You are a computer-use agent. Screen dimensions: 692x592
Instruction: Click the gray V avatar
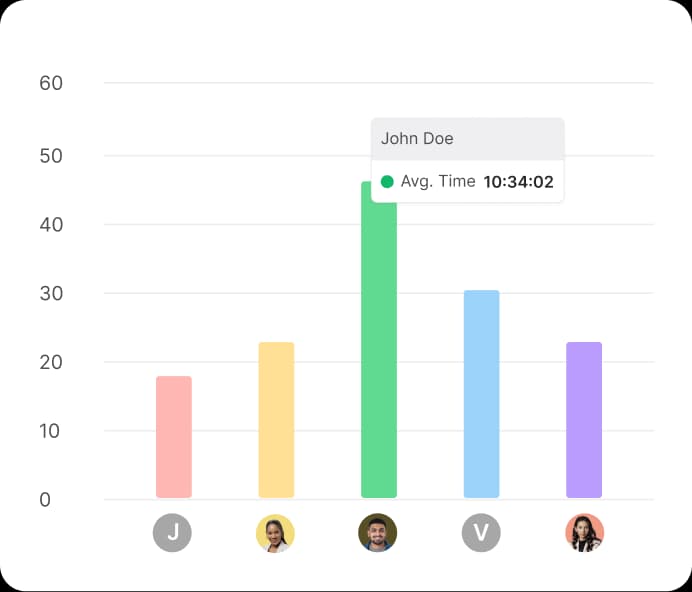click(x=481, y=533)
